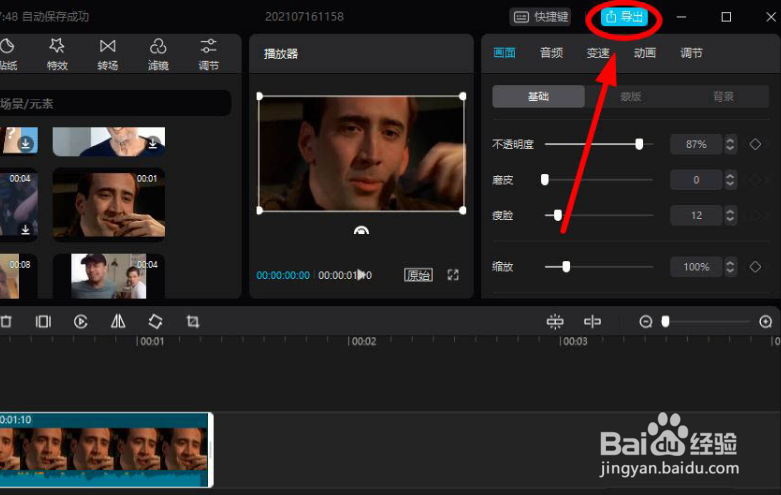
Task: Click the rotate handle below preview
Action: click(361, 230)
